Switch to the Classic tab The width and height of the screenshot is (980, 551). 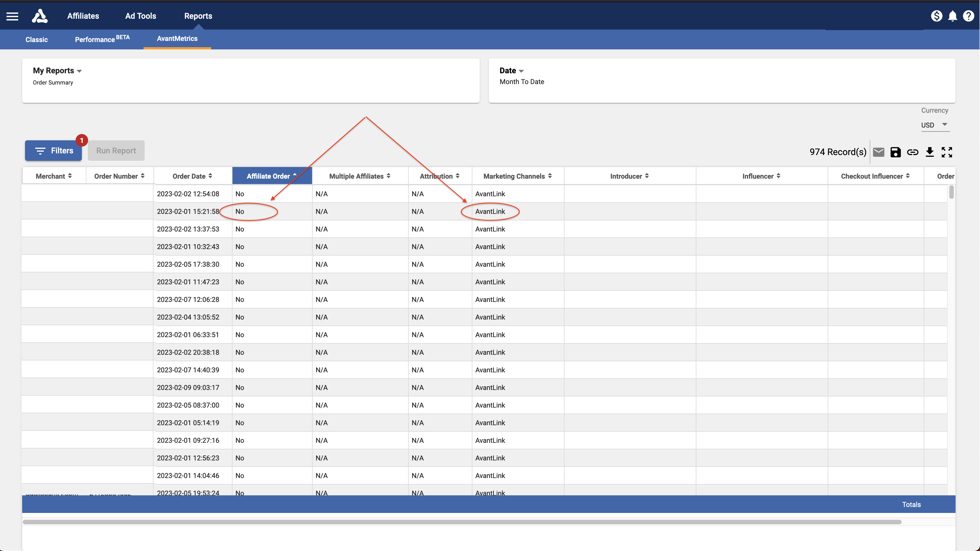tap(36, 39)
